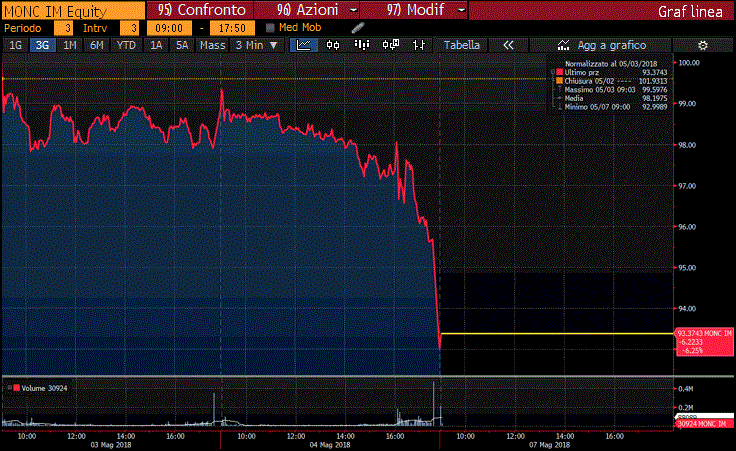This screenshot has width=736, height=451.
Task: Select the 6M time range
Action: coord(97,45)
